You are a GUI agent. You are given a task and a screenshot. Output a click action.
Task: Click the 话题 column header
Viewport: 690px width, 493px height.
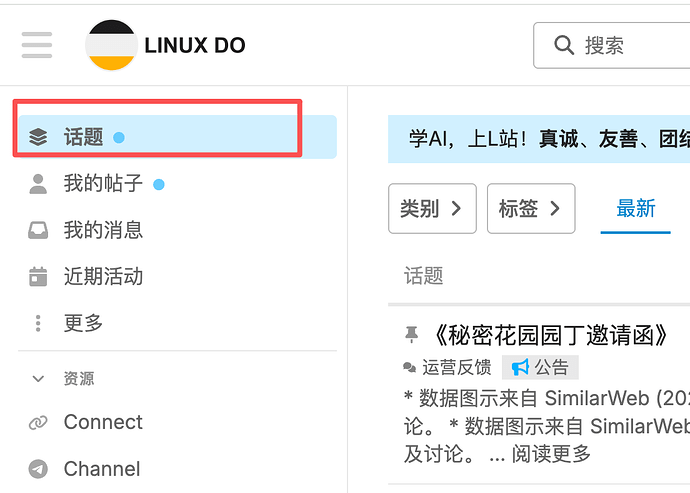pyautogui.click(x=423, y=276)
